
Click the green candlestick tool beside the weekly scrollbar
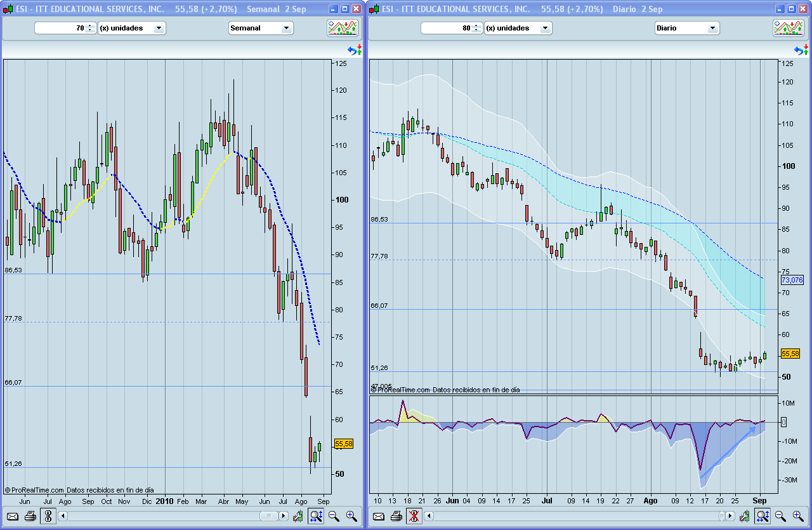[298, 516]
